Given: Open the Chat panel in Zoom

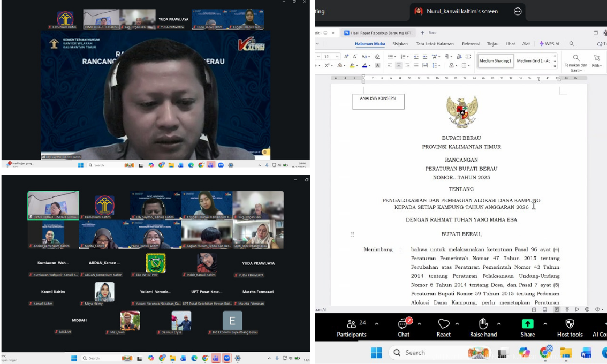Looking at the screenshot, I should (x=404, y=328).
